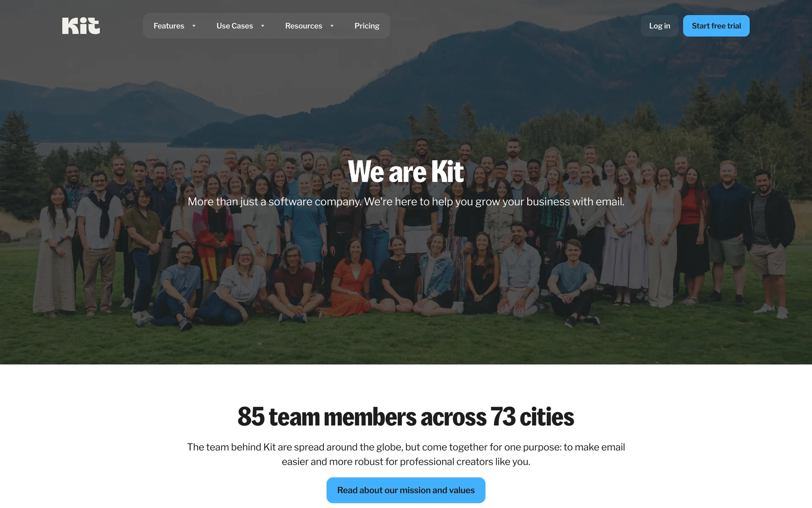The width and height of the screenshot is (812, 508).
Task: Click the paragraph about the team behind Kit
Action: [406, 454]
